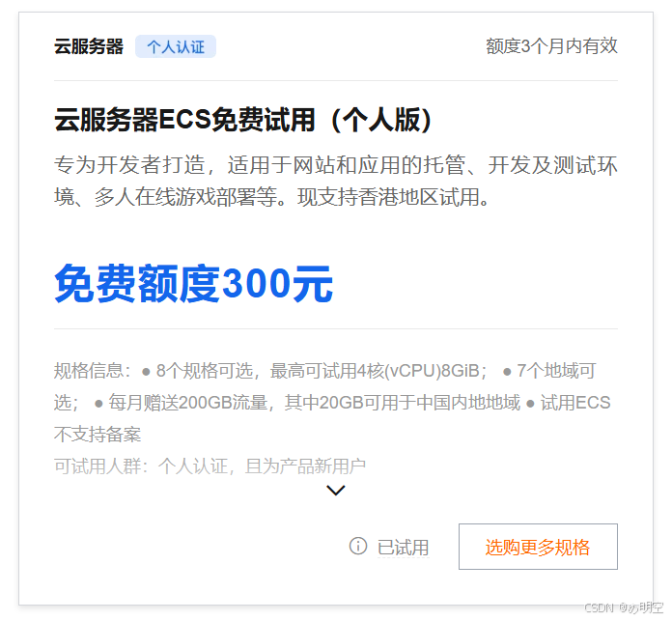Click the 已试用 status text
The width and height of the screenshot is (672, 621).
tap(403, 548)
